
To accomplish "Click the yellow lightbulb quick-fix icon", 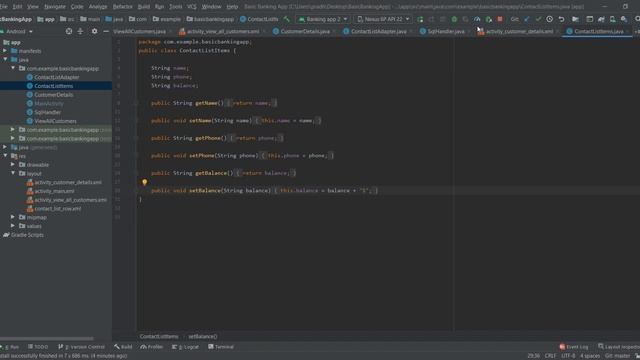I will pyautogui.click(x=144, y=182).
